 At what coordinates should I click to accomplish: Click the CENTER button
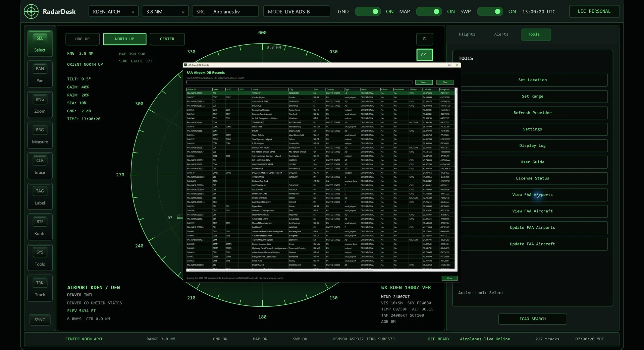tap(167, 39)
